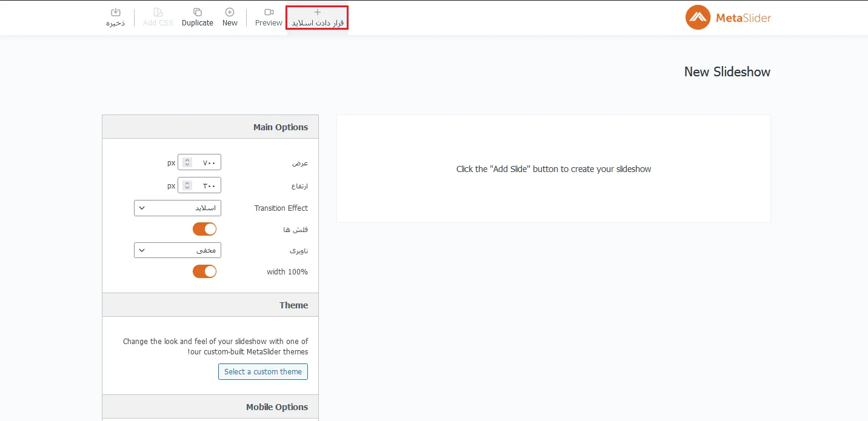Screen dimensions: 868x421
Task: Click the height (ارتفاع) input field
Action: (x=199, y=185)
